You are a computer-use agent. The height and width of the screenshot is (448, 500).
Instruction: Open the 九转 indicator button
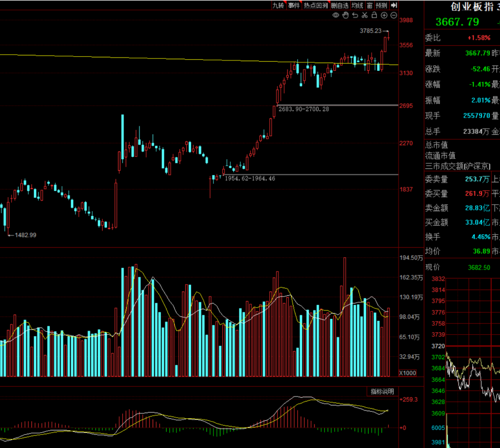click(278, 6)
